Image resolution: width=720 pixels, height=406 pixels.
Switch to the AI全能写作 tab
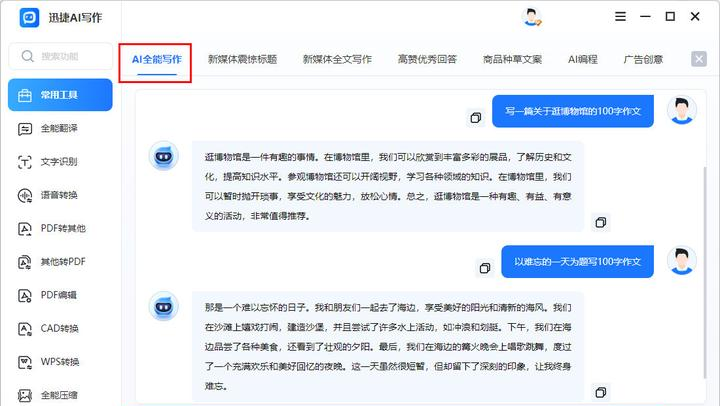click(x=157, y=59)
